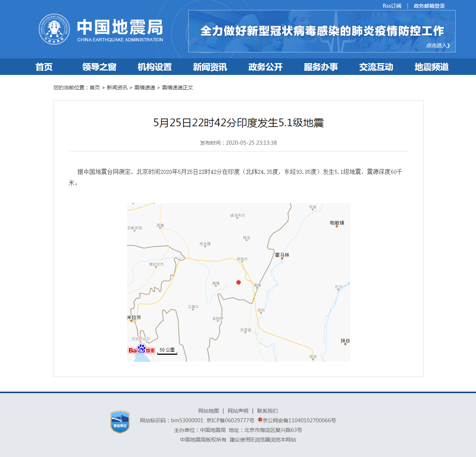The image size is (476, 457).
Task: Open the 首页 navigation menu item
Action: 44,67
